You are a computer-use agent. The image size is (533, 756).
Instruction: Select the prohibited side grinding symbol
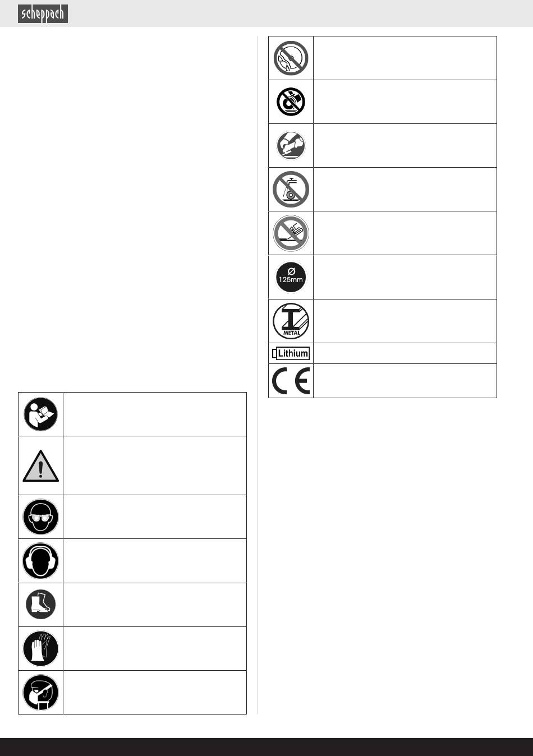coord(291,233)
